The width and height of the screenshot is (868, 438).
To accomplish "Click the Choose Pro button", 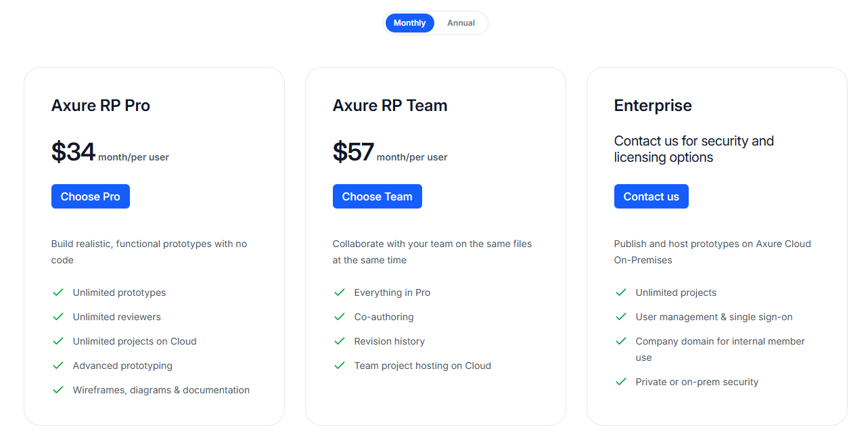I will point(91,196).
